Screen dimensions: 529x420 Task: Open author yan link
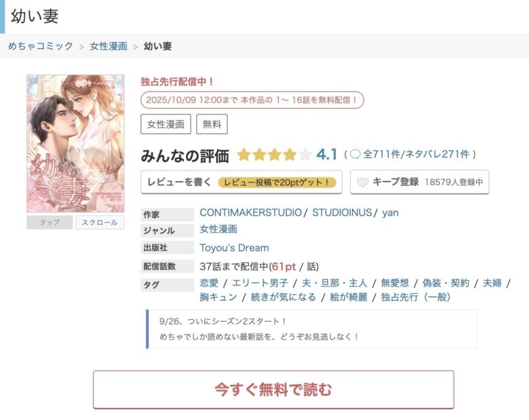391,213
